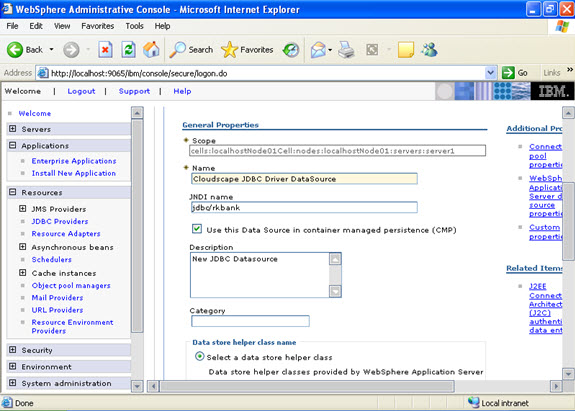Expand the Links toolbar chevron
The image size is (575, 411).
[570, 69]
